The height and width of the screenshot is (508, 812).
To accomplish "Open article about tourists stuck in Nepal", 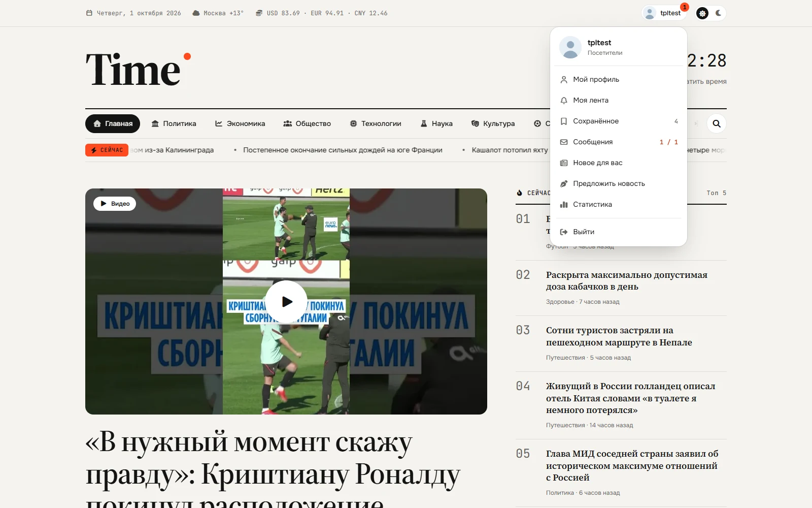I will [x=619, y=336].
